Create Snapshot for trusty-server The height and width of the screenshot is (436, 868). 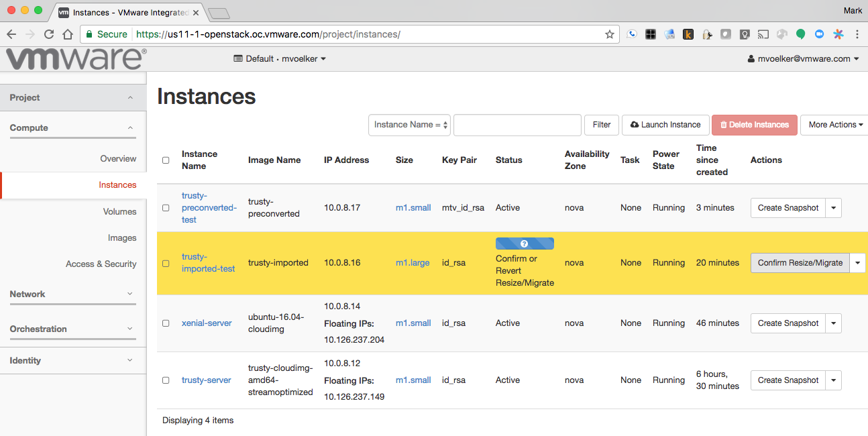click(x=788, y=380)
